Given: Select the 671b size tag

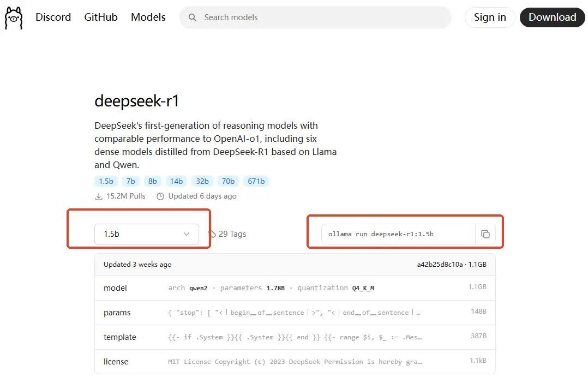Looking at the screenshot, I should pyautogui.click(x=256, y=181).
